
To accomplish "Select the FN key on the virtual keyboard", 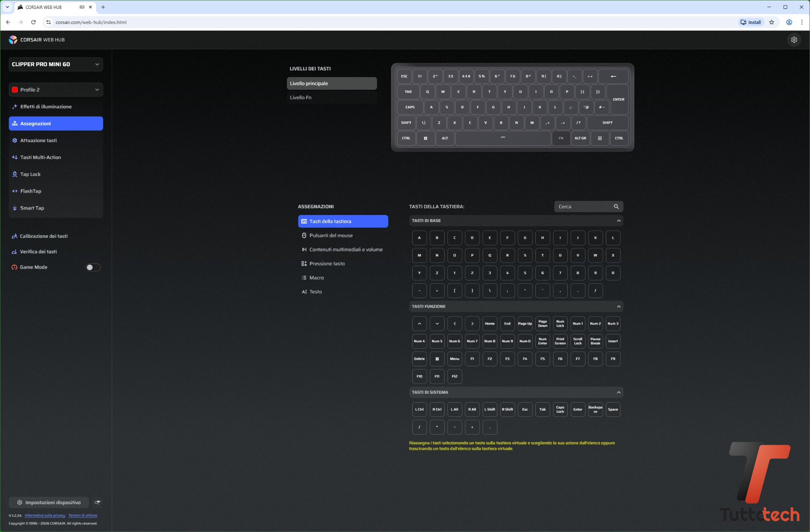I will point(561,138).
